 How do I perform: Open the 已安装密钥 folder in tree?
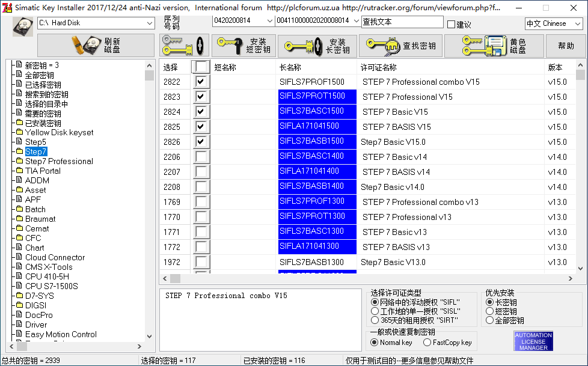coord(43,123)
